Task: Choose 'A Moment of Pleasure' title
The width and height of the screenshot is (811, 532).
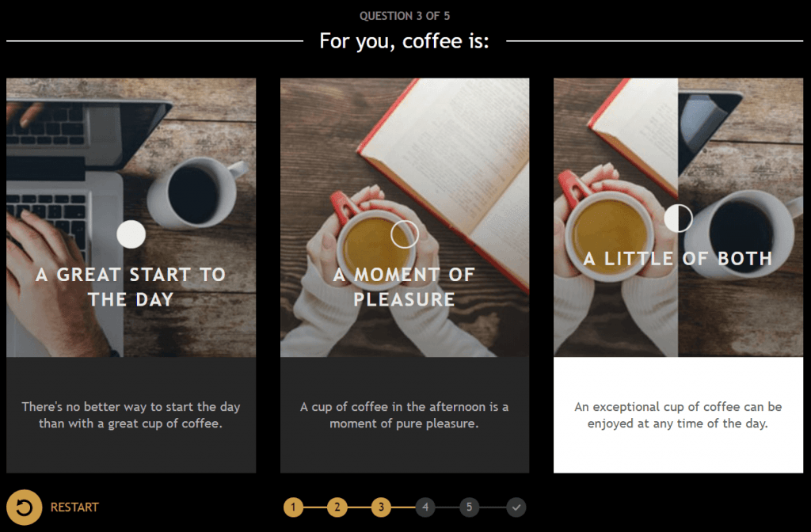Action: [405, 287]
